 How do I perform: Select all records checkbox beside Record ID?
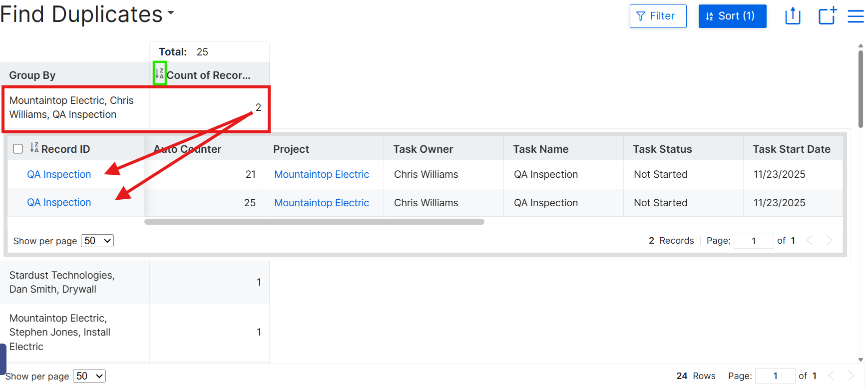click(x=18, y=149)
